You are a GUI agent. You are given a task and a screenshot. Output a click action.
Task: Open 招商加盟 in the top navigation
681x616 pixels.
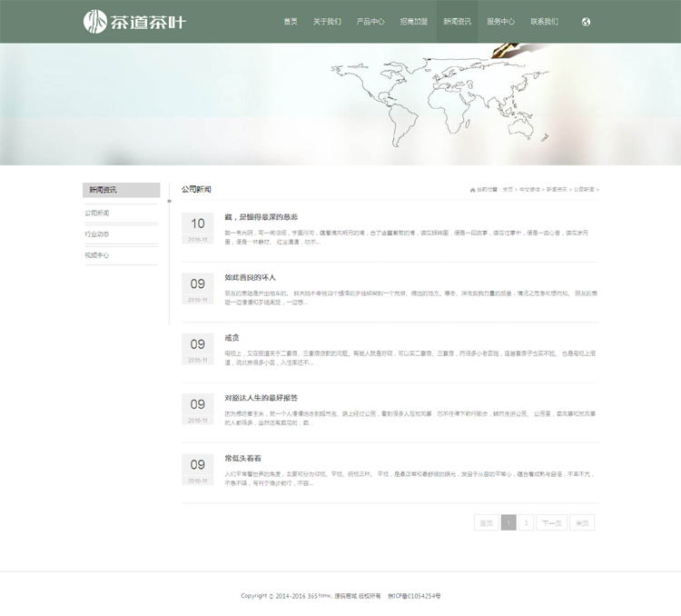point(414,21)
